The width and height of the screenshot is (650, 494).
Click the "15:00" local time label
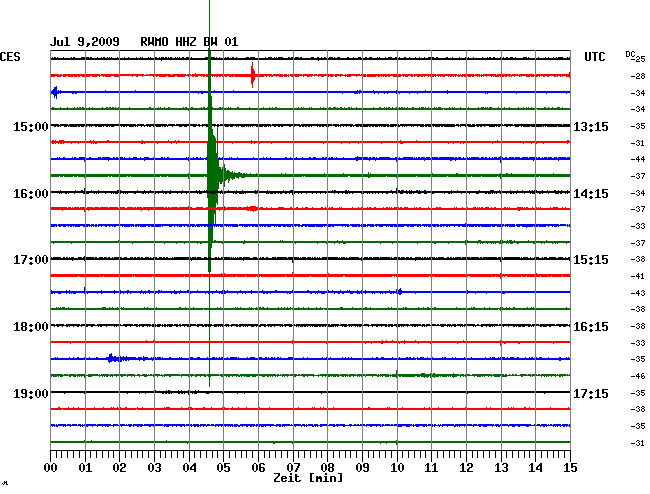point(31,127)
